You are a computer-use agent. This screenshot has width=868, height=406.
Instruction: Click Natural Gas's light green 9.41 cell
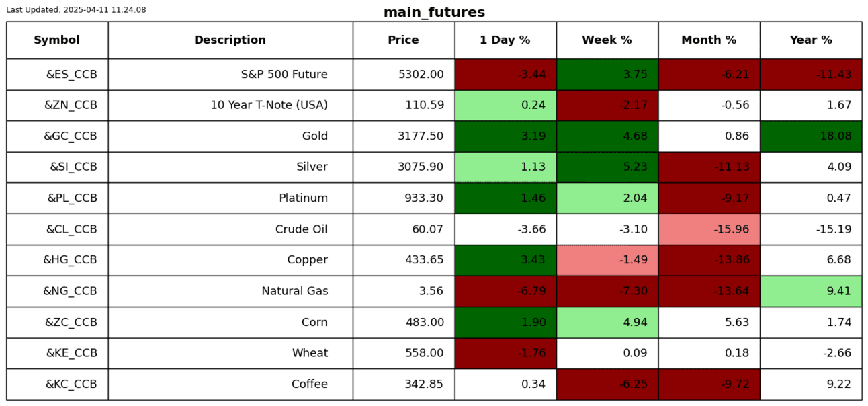(x=811, y=291)
